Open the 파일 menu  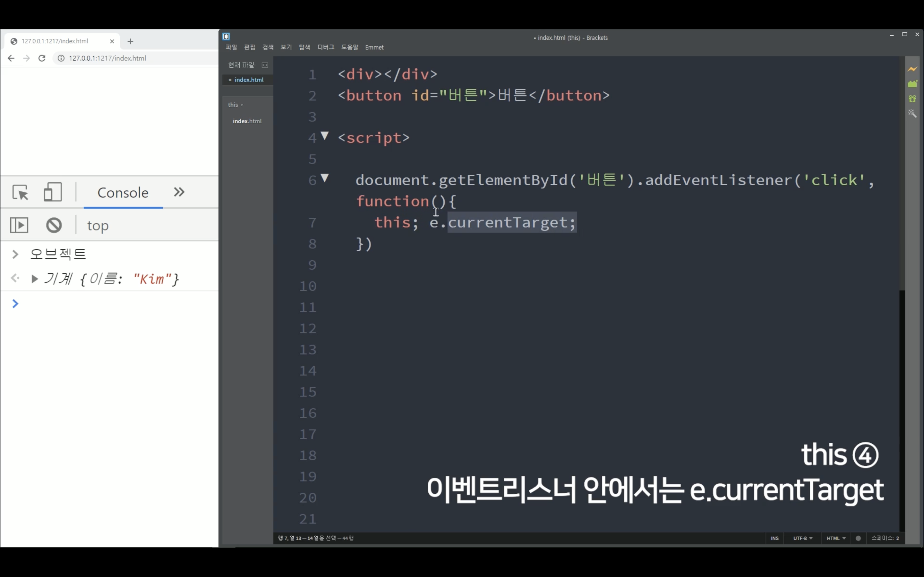tap(231, 47)
